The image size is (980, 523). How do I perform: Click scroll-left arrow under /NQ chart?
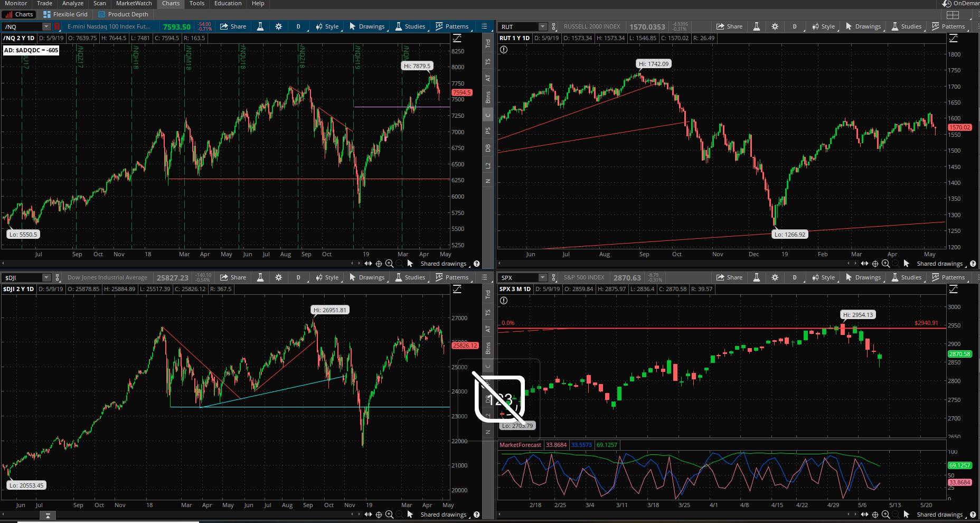[353, 263]
